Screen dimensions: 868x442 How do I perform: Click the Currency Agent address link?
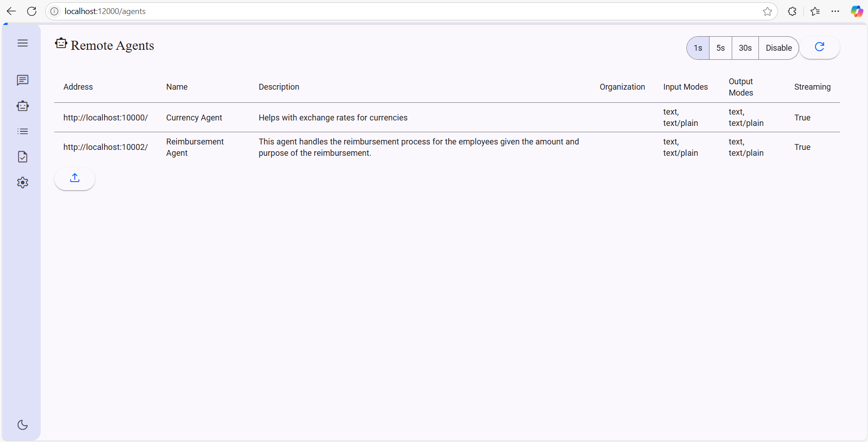tap(106, 118)
